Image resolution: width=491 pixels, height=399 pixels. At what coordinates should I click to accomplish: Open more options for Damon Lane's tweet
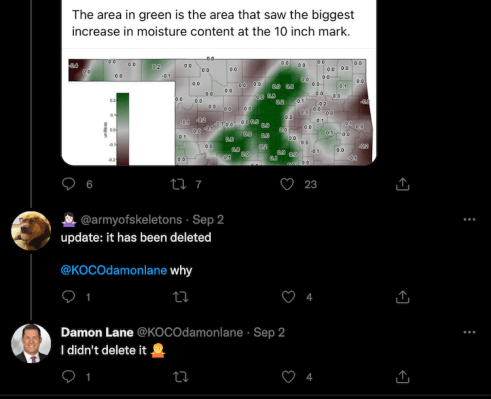pos(469,332)
